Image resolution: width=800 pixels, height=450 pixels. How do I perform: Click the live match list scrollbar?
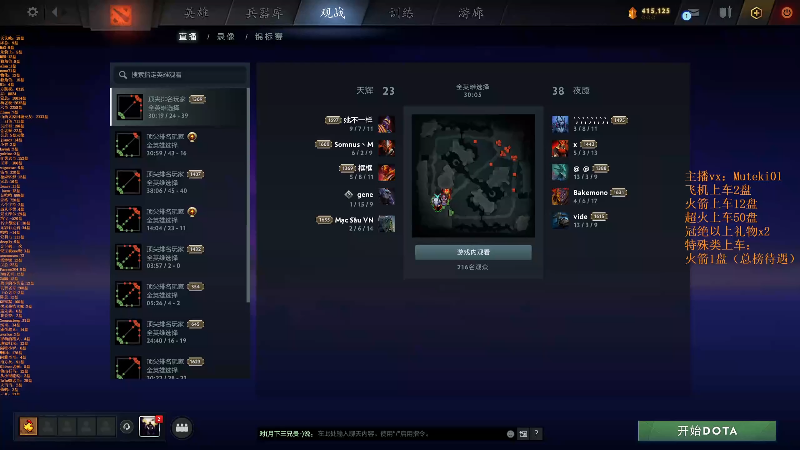248,195
